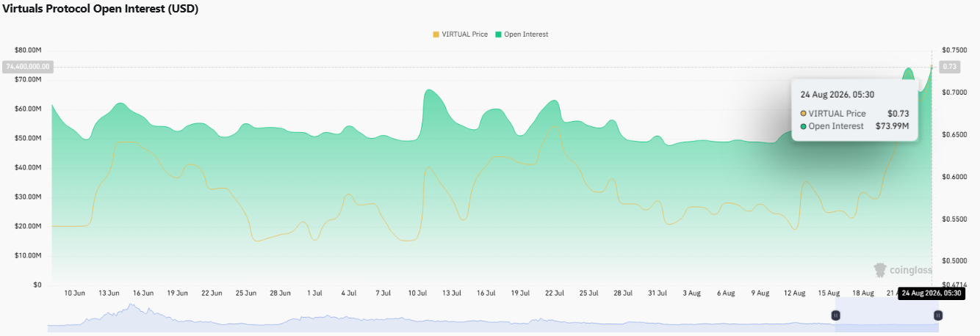Click the mini overview chart near its peak

(x=133, y=307)
